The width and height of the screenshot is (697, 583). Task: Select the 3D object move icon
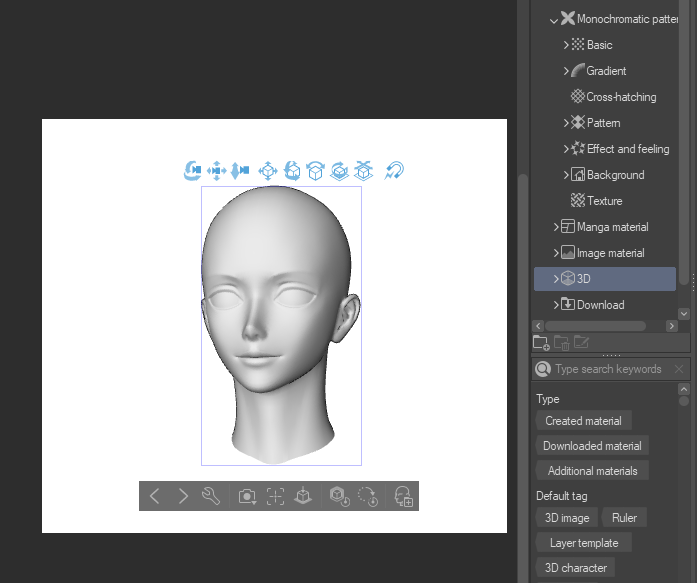(x=268, y=171)
